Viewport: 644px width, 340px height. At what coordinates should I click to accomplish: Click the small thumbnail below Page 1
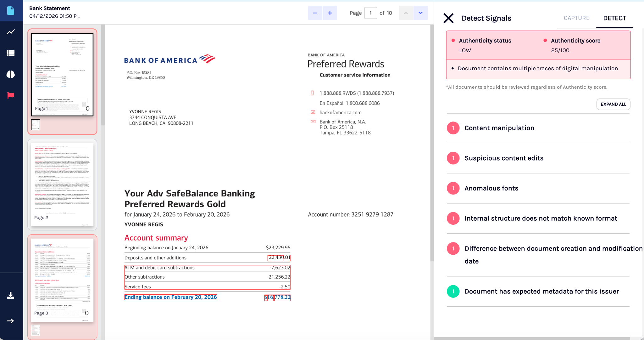(36, 125)
